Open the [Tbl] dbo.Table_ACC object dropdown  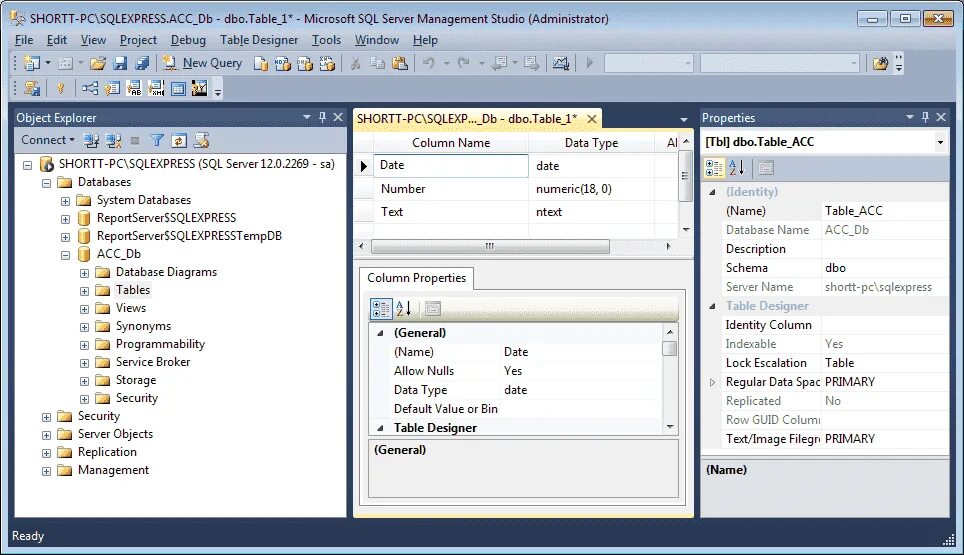(940, 143)
